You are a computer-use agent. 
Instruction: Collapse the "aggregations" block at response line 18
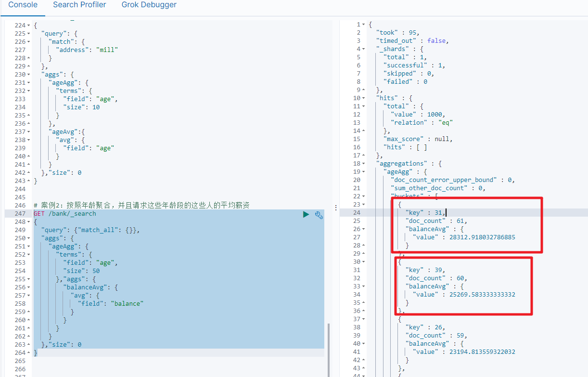[x=363, y=163]
